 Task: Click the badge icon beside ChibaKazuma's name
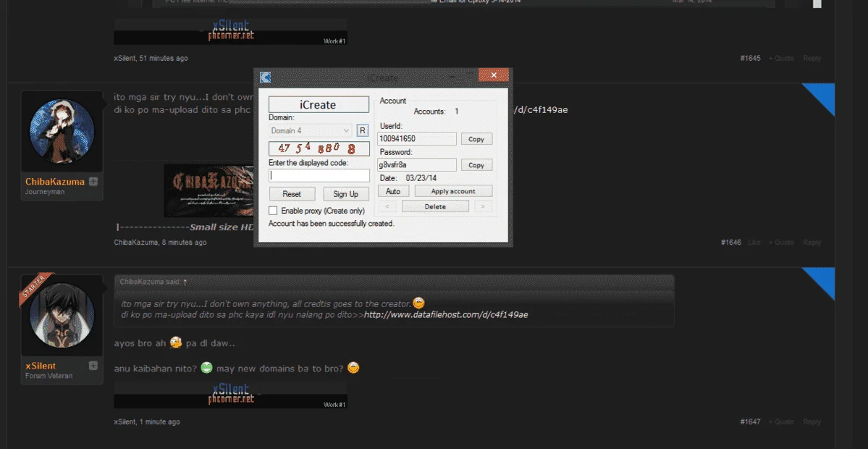93,181
